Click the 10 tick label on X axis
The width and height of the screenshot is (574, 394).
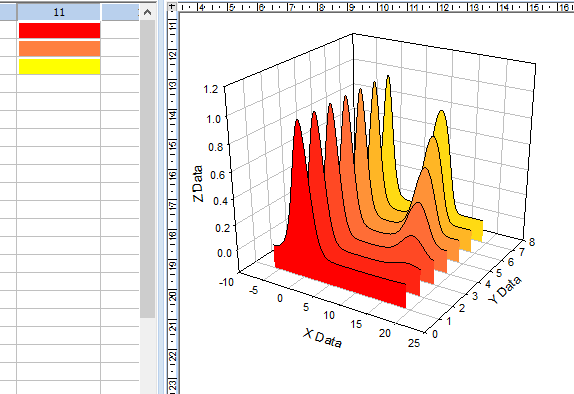point(329,315)
